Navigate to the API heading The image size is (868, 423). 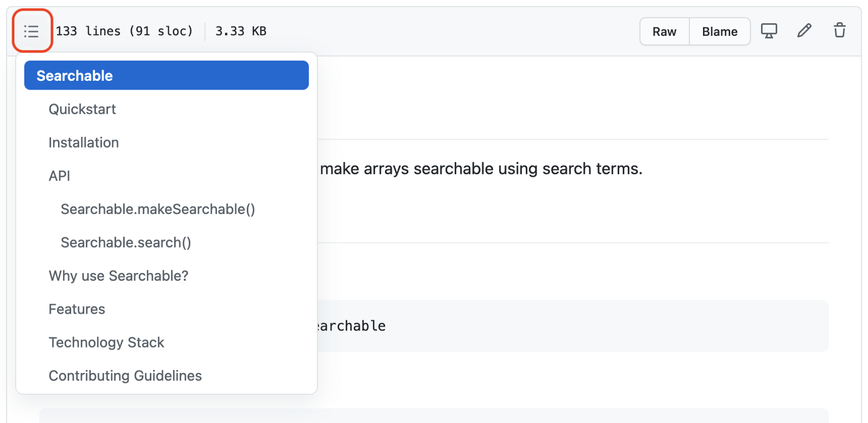59,176
